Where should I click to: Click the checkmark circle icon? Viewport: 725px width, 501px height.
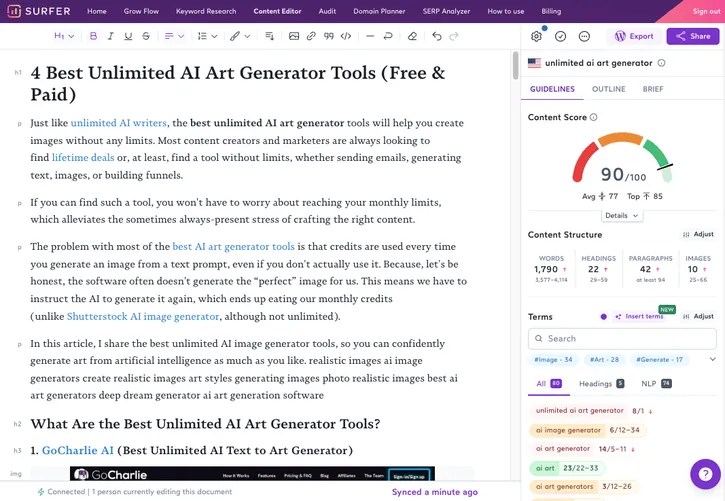(560, 36)
